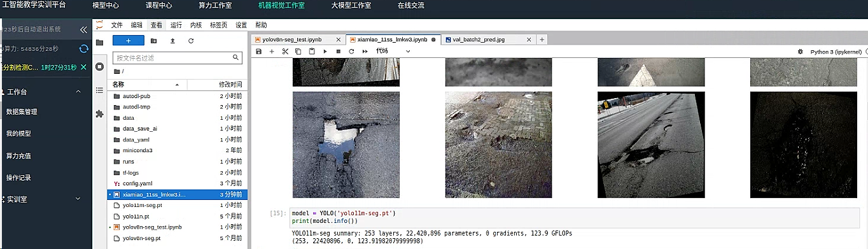Open a new tab with plus button

click(542, 39)
